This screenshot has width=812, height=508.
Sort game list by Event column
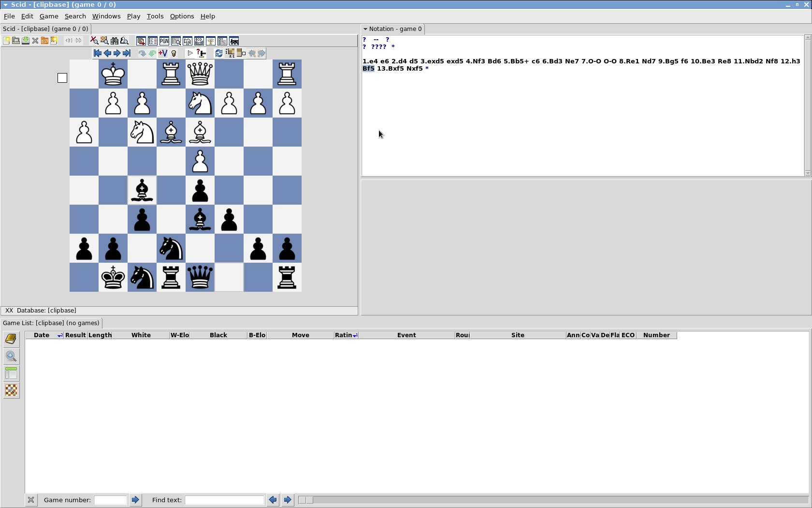[x=406, y=335]
